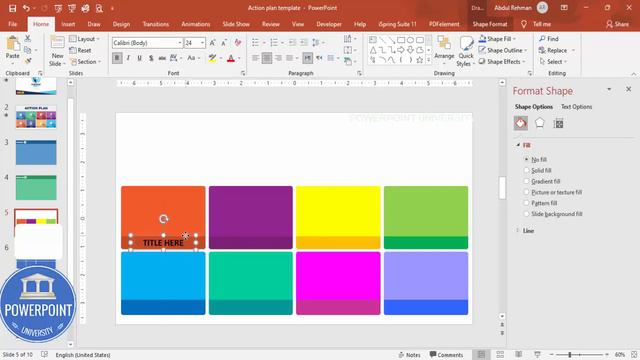Toggle Underline formatting button
Image resolution: width=640 pixels, height=360 pixels.
point(140,58)
